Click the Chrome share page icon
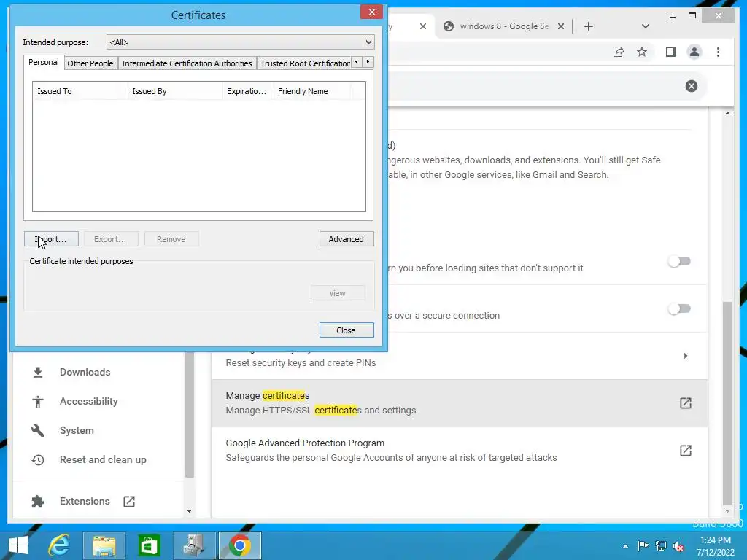Screen dimensions: 747x560 [619, 52]
